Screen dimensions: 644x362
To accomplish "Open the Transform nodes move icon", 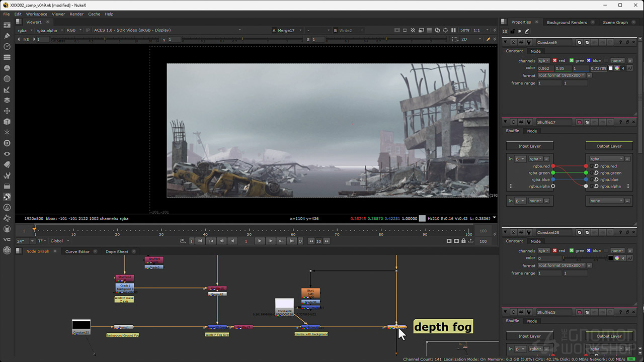I will click(7, 111).
